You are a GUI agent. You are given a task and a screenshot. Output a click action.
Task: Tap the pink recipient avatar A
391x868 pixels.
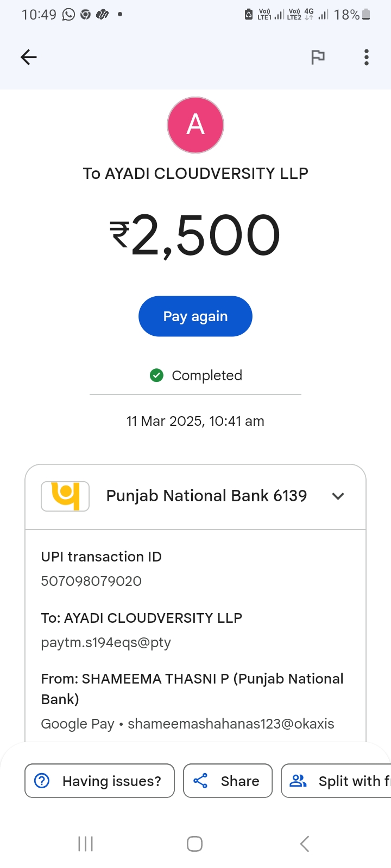(195, 125)
